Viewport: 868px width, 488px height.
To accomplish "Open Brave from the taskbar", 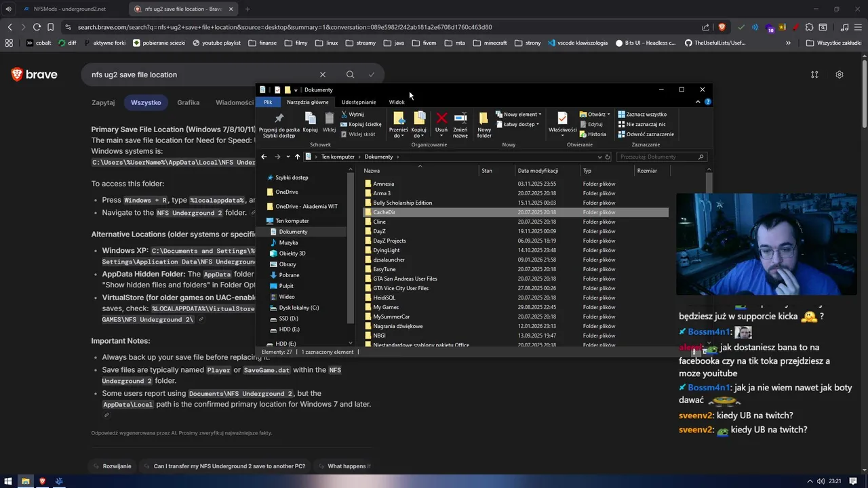I will (42, 481).
